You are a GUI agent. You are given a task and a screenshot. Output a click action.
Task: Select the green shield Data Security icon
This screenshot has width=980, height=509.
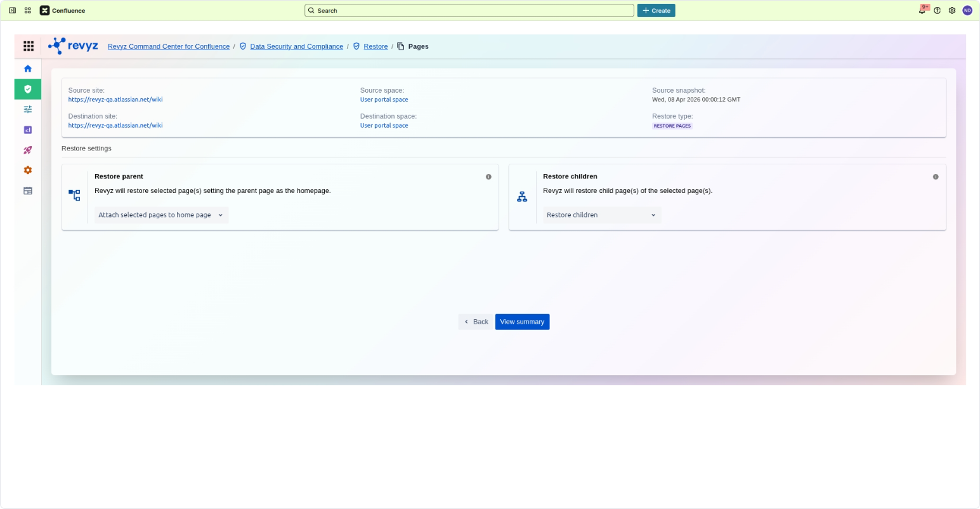(28, 89)
